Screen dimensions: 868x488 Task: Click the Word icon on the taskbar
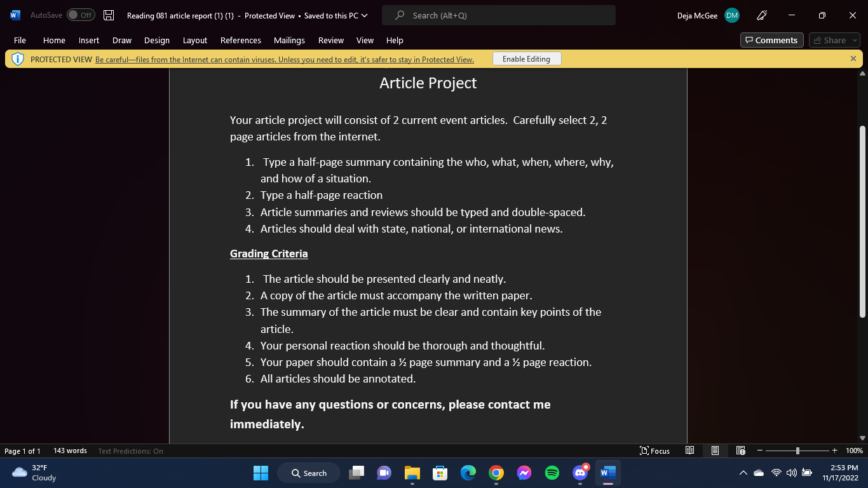[x=608, y=473]
